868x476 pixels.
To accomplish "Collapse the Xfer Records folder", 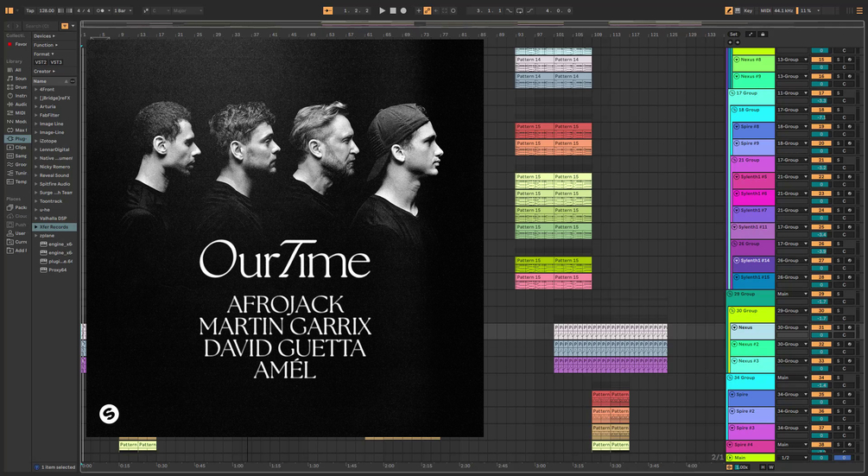I will (x=36, y=227).
